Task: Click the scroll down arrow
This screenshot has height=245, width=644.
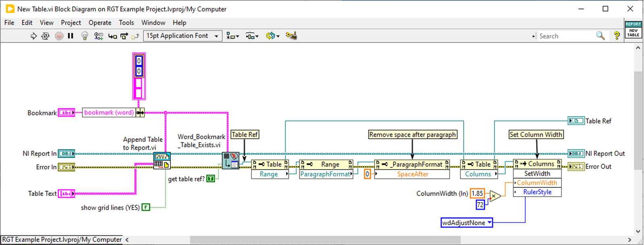Action: coord(638,231)
